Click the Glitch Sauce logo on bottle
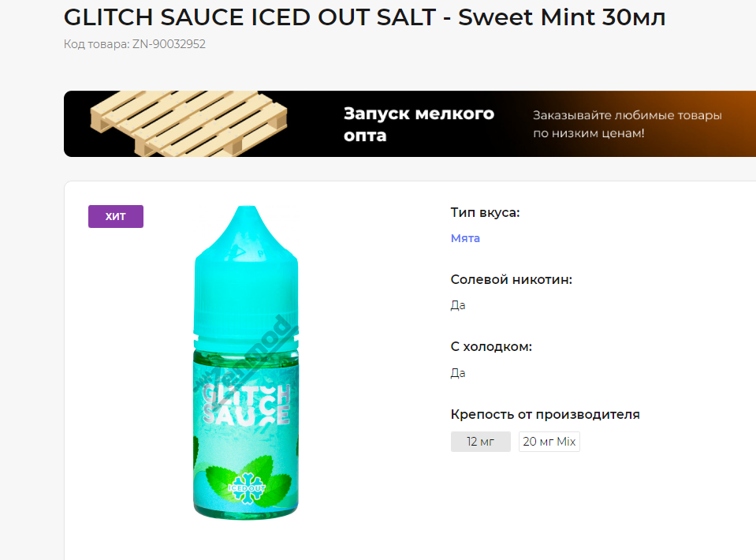The height and width of the screenshot is (560, 756). click(247, 405)
